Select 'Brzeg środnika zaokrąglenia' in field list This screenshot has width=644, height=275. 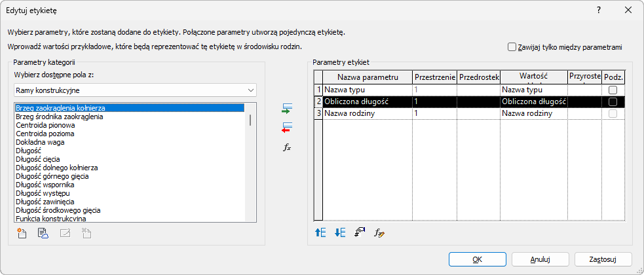(130, 117)
